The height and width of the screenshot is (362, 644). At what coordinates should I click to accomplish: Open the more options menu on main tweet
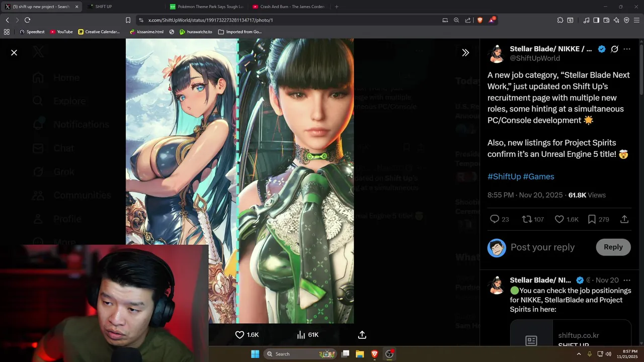point(627,49)
